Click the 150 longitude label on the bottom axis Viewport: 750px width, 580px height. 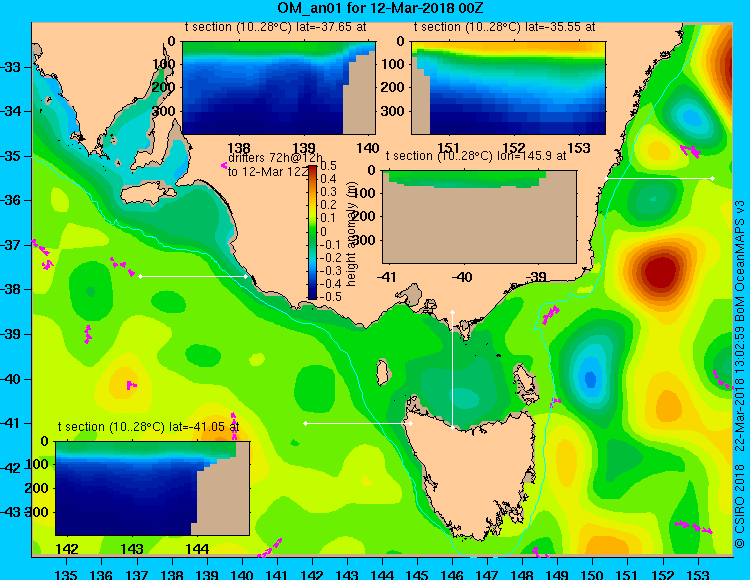coord(593,574)
